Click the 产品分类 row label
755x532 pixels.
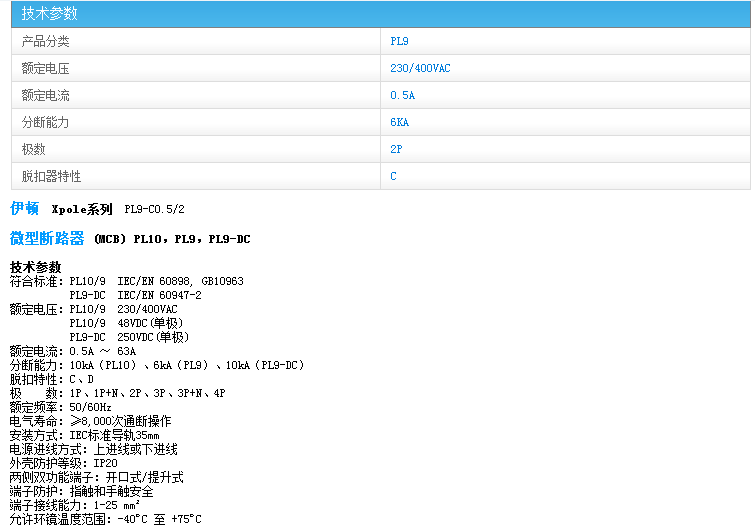tap(46, 42)
